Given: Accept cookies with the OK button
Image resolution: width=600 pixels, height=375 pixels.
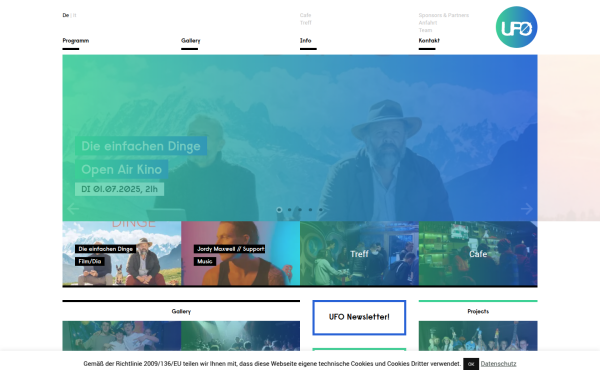Looking at the screenshot, I should click(471, 364).
